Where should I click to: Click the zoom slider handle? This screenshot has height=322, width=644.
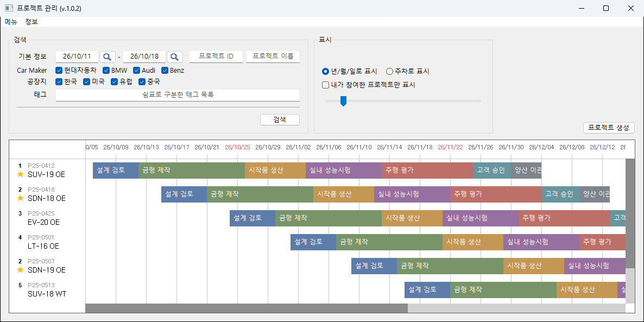point(343,100)
